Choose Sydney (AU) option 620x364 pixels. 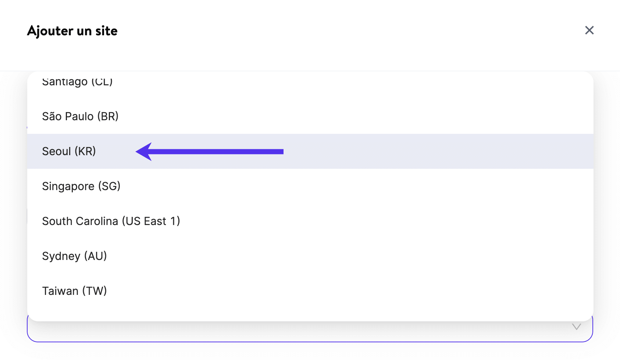74,256
